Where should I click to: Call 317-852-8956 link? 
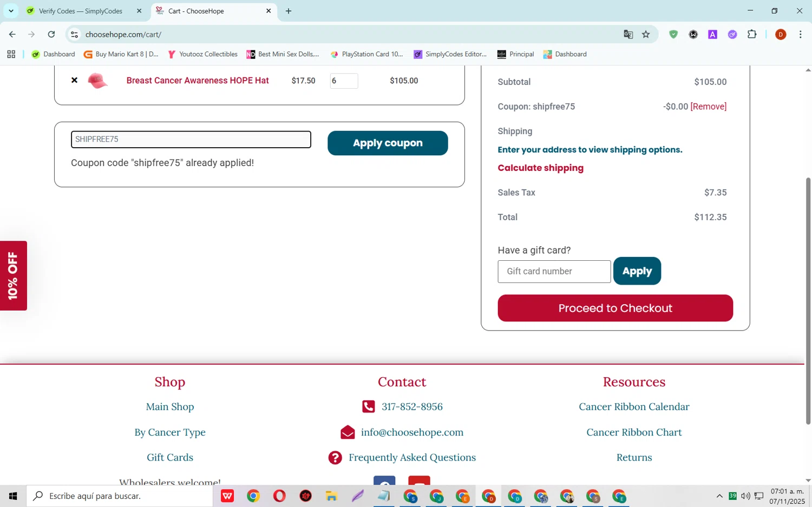412,407
